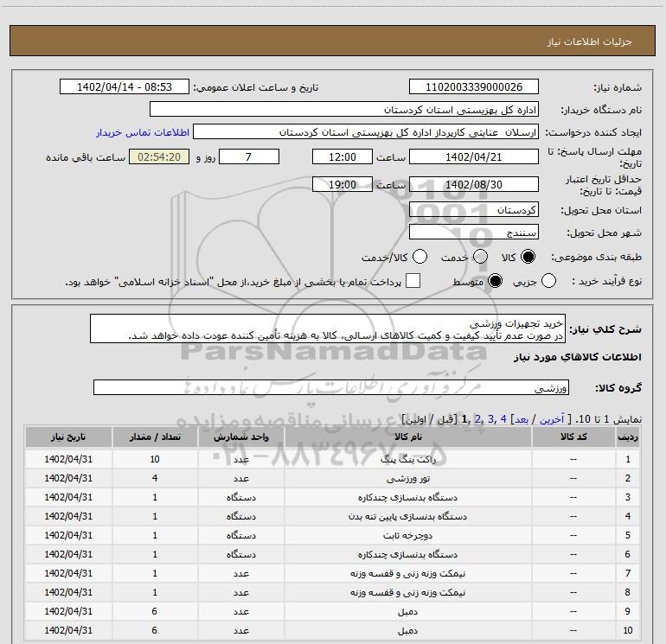
Task: Select the راکت پنگ پنگ item cell
Action: click(407, 459)
